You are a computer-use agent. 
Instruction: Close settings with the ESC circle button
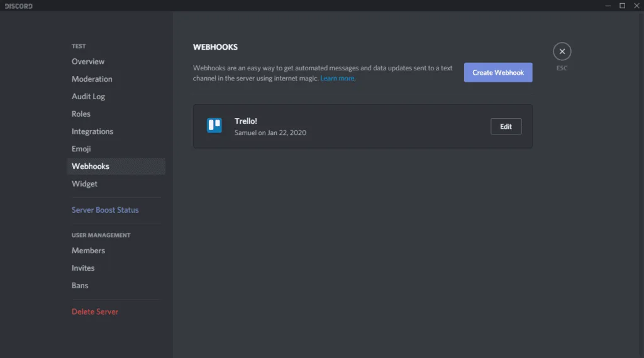point(562,52)
